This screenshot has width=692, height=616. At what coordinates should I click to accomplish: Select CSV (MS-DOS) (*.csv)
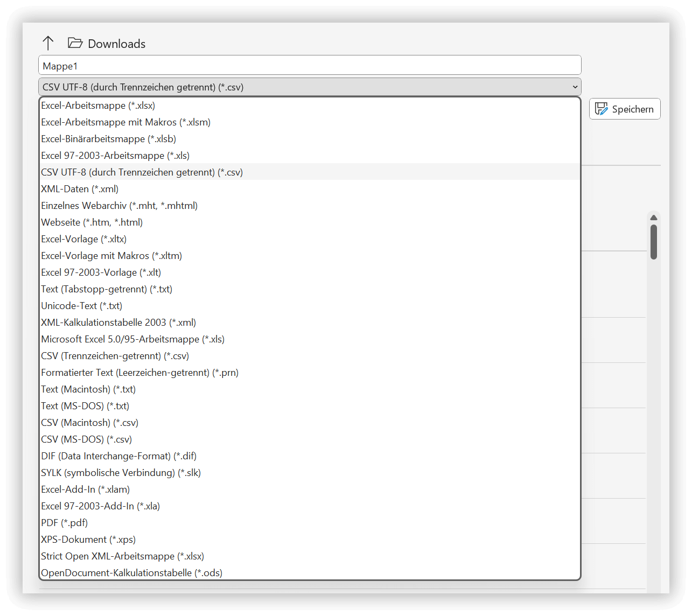310,439
